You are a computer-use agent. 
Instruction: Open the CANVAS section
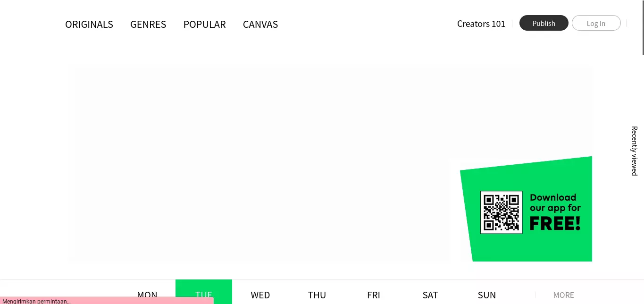pos(260,24)
